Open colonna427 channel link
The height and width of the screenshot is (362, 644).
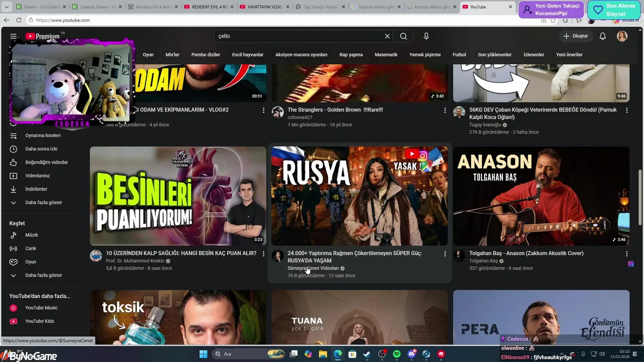[x=300, y=117]
